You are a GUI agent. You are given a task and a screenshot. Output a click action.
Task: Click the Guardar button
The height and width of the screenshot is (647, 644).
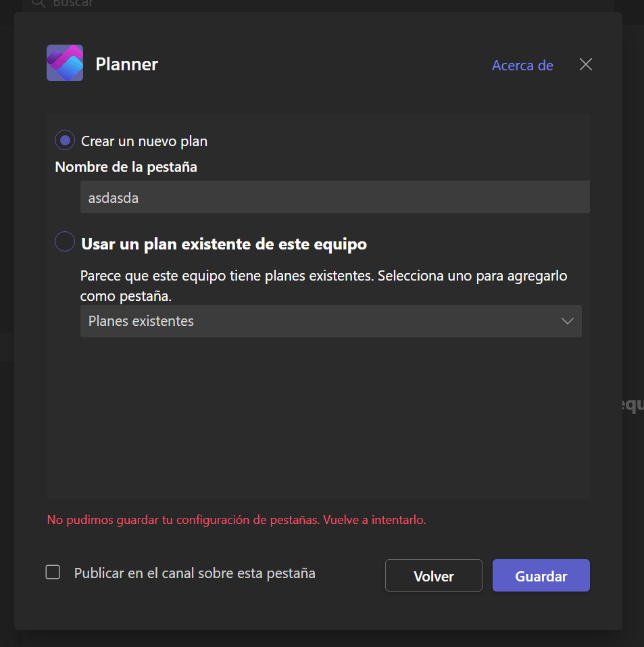(x=541, y=575)
